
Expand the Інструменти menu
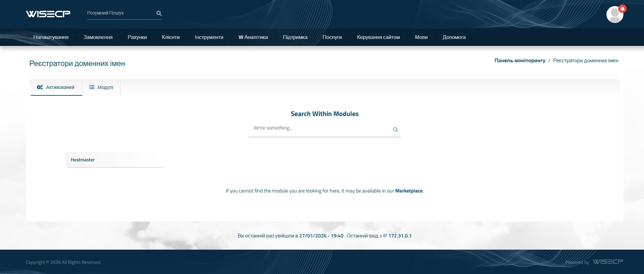tap(209, 37)
